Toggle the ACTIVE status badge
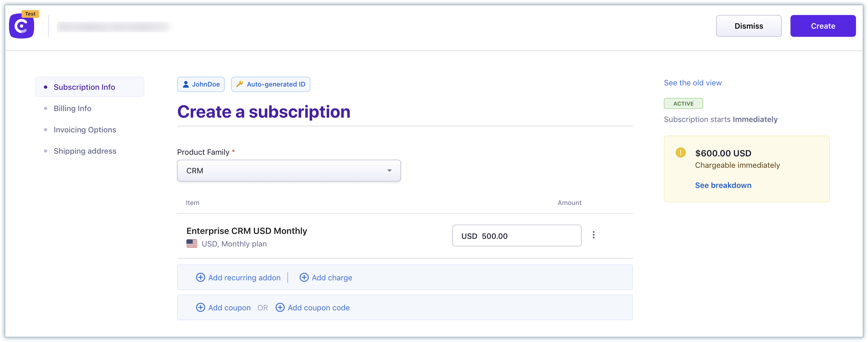 coord(683,103)
